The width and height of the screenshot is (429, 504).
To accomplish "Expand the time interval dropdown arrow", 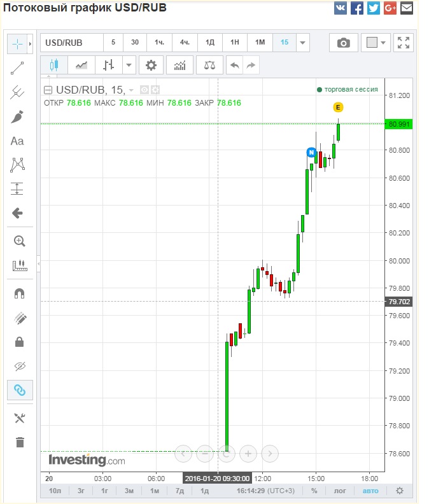I will 302,43.
